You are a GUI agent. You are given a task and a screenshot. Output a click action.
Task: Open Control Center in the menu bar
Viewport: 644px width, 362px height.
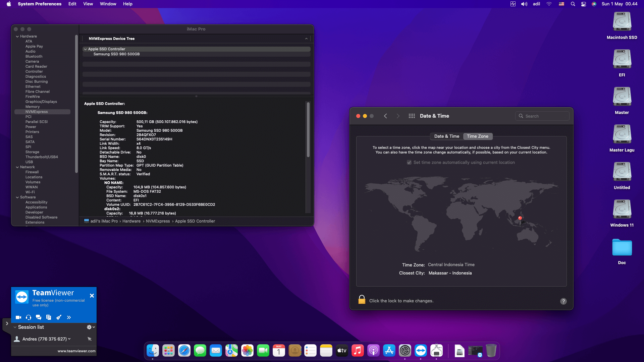(584, 4)
